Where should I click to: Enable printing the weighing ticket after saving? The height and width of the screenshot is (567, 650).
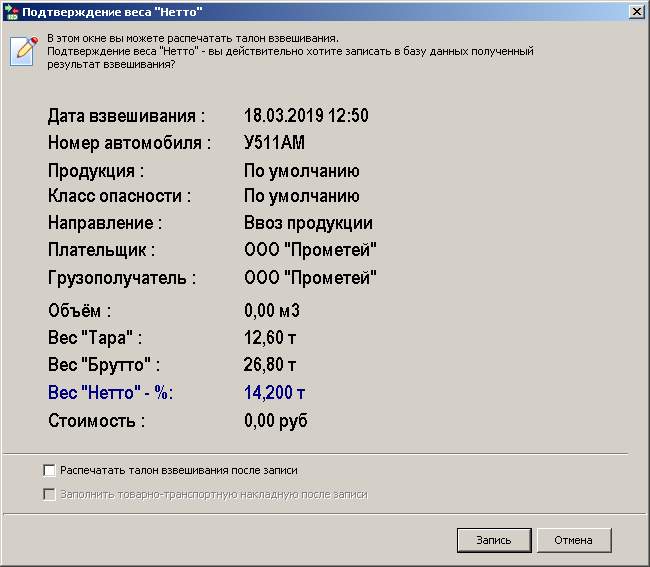[x=49, y=470]
